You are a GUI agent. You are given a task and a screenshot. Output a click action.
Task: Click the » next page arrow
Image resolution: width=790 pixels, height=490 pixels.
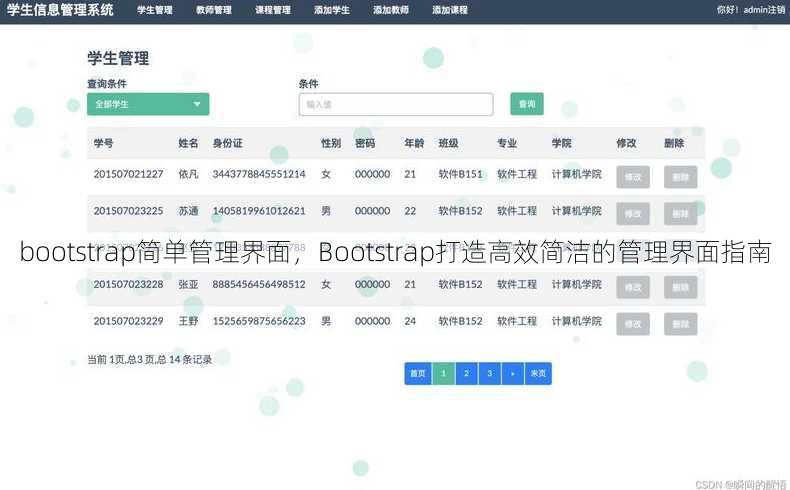pyautogui.click(x=513, y=374)
